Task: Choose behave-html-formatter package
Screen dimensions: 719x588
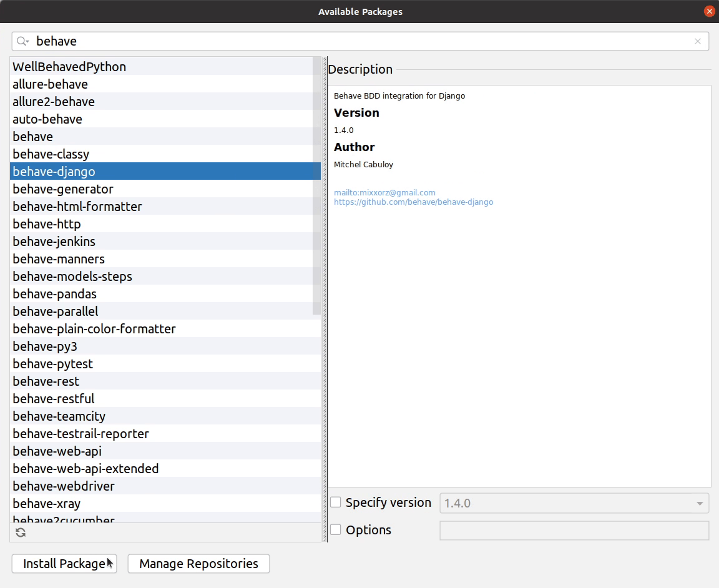Action: [77, 207]
